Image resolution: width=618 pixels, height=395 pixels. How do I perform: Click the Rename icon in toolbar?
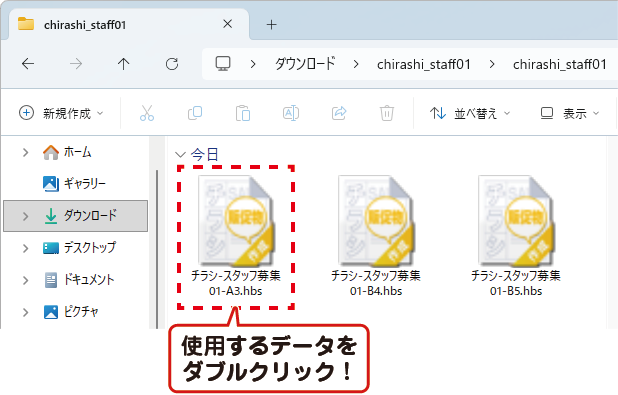[291, 113]
